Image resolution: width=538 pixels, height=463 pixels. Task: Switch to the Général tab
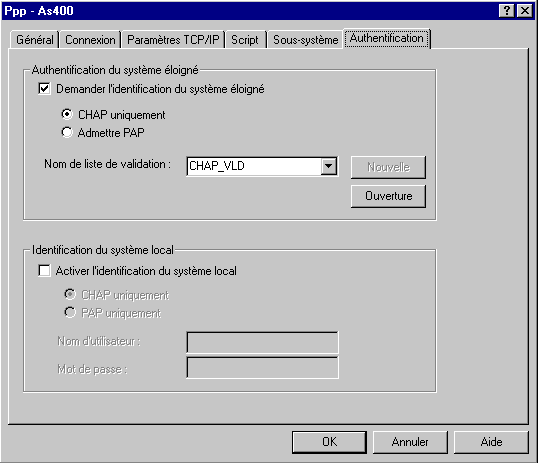point(35,40)
